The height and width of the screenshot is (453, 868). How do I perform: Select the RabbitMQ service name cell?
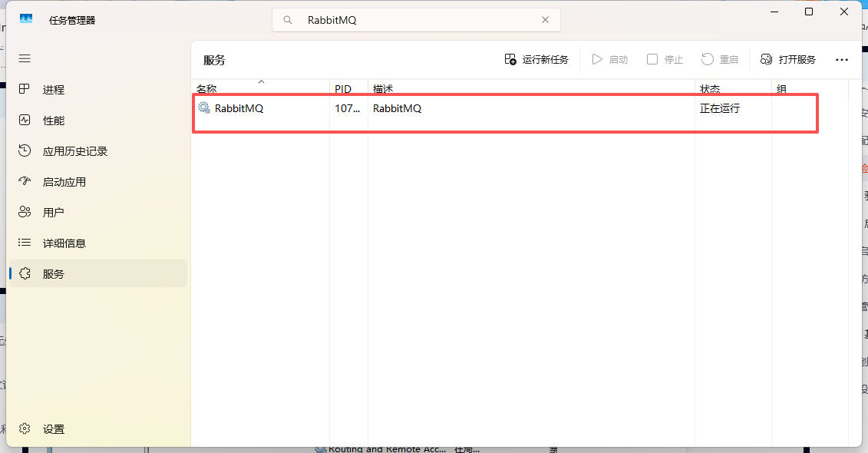pos(239,108)
